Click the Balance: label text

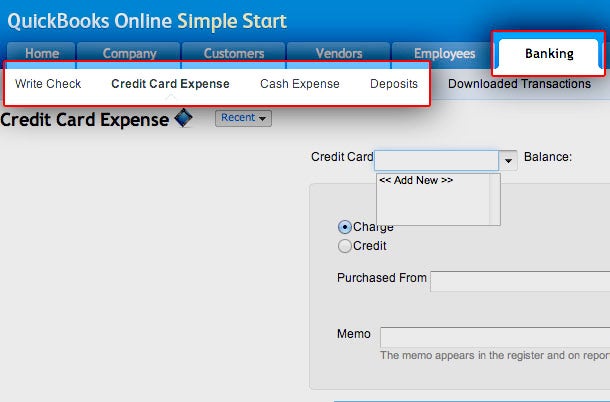click(x=548, y=157)
